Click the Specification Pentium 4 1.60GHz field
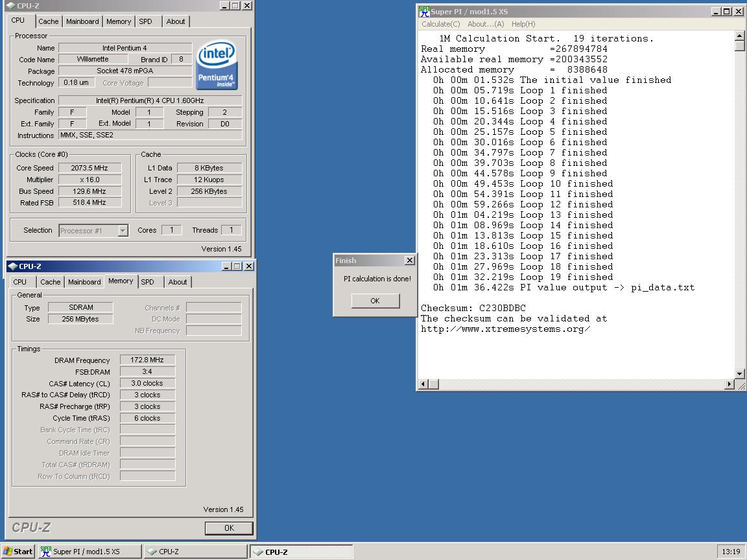Image resolution: width=747 pixels, height=560 pixels. pyautogui.click(x=150, y=100)
